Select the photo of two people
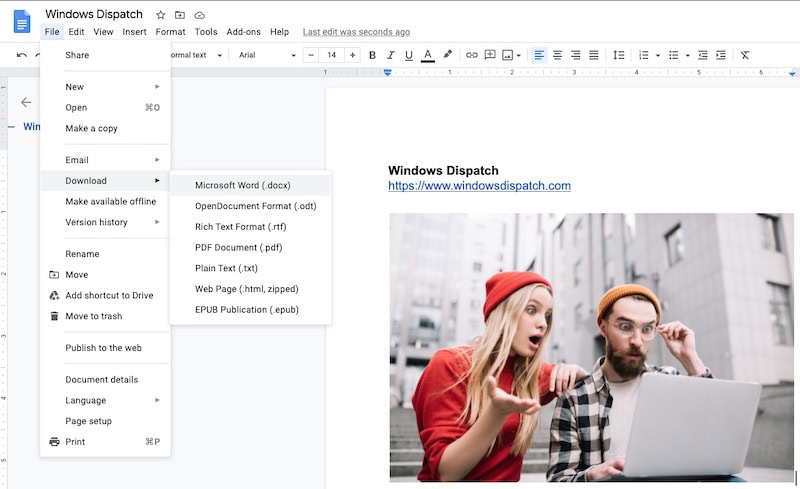This screenshot has height=489, width=800. (591, 348)
